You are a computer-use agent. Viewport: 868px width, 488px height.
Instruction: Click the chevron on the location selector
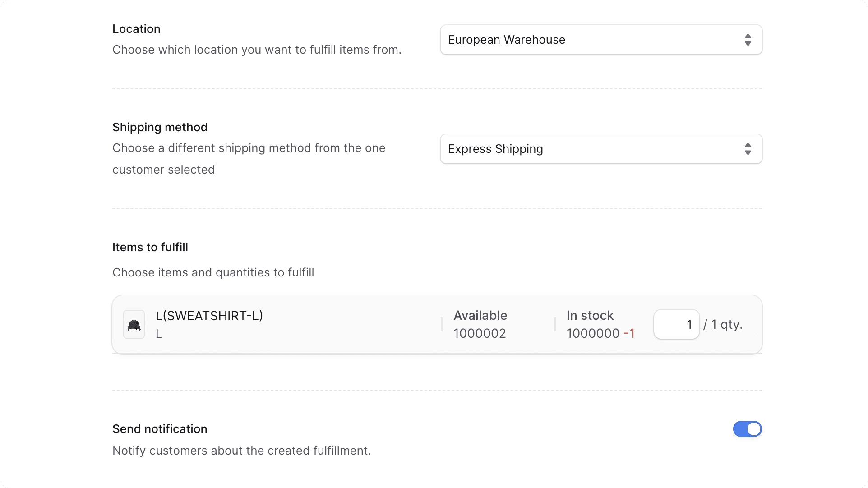coord(748,40)
